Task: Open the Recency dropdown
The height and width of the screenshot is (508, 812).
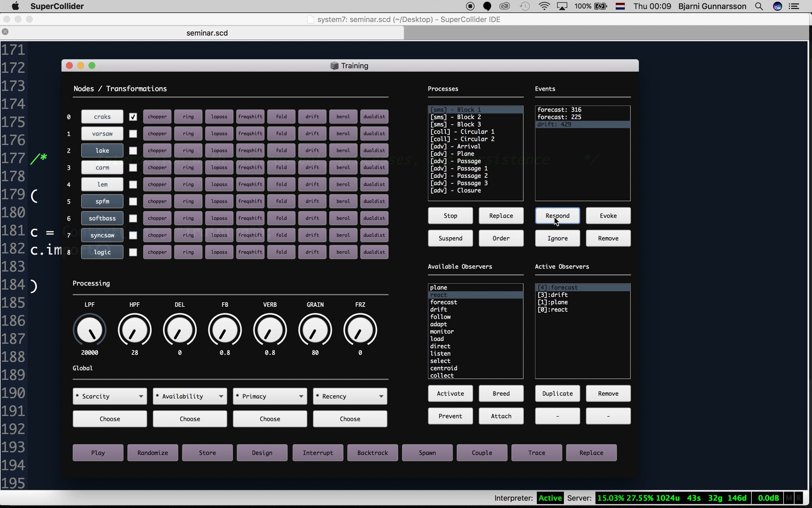Action: (x=350, y=396)
